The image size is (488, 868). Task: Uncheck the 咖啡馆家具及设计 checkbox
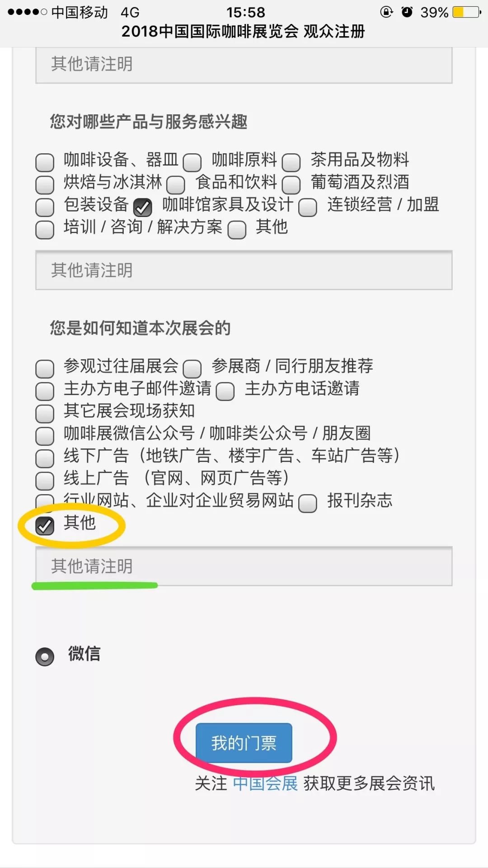click(143, 208)
